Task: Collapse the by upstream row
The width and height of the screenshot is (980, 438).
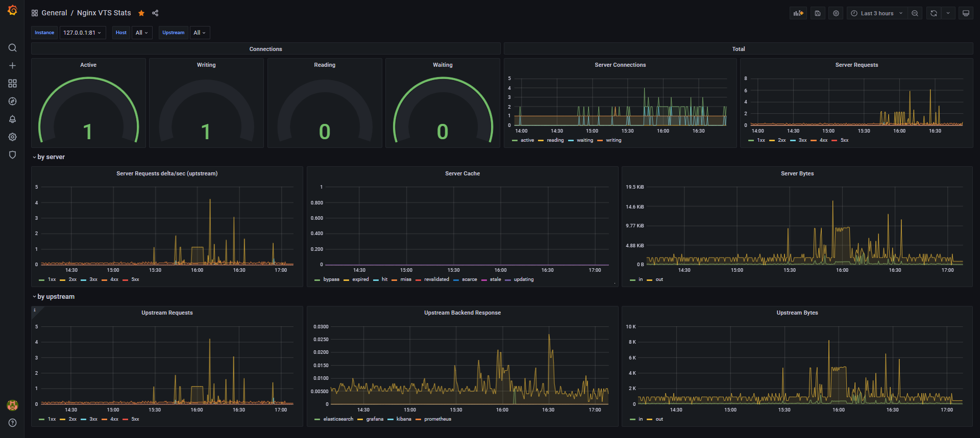Action: 54,297
